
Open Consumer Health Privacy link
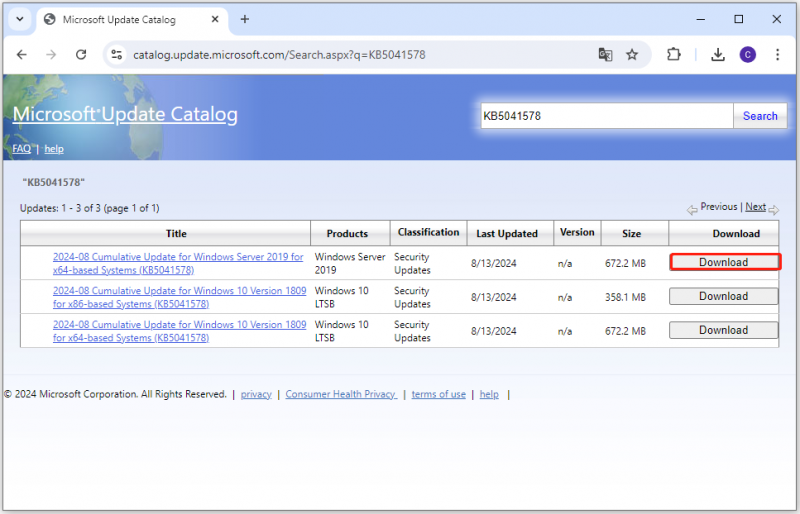pos(341,394)
